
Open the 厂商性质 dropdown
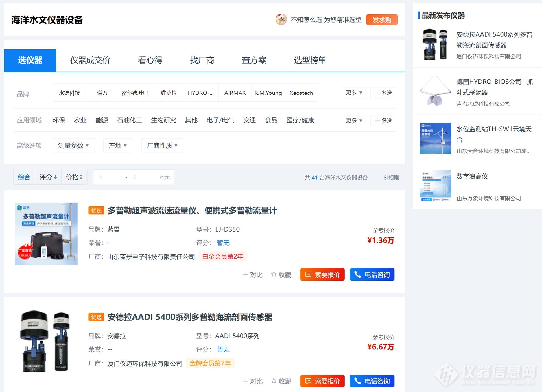tap(162, 146)
